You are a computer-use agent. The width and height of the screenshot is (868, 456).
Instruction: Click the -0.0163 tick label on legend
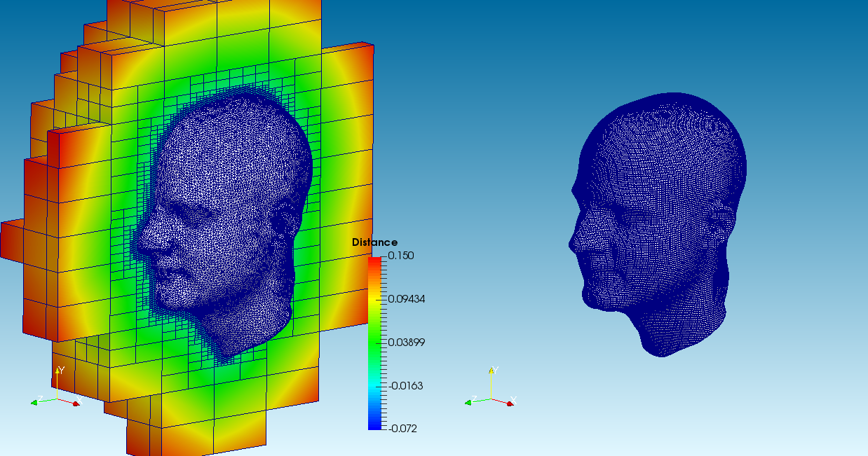pyautogui.click(x=405, y=385)
